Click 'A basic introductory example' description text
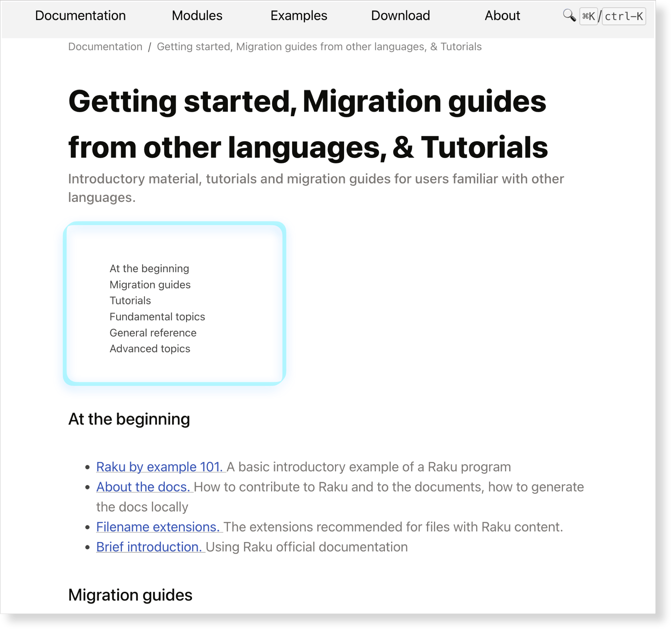The image size is (672, 630). (x=369, y=467)
